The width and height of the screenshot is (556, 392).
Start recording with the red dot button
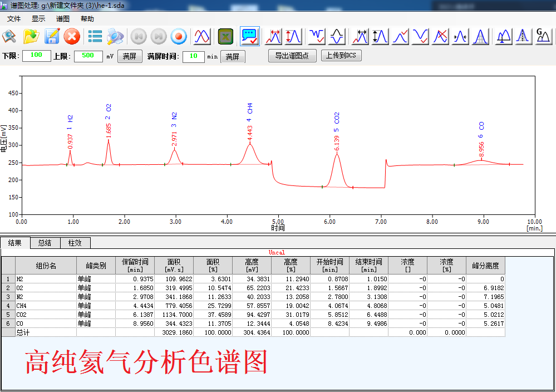[x=179, y=36]
